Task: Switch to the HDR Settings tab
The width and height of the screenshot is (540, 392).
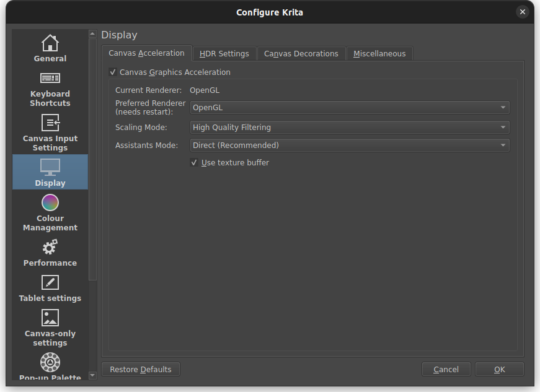Action: [x=224, y=54]
